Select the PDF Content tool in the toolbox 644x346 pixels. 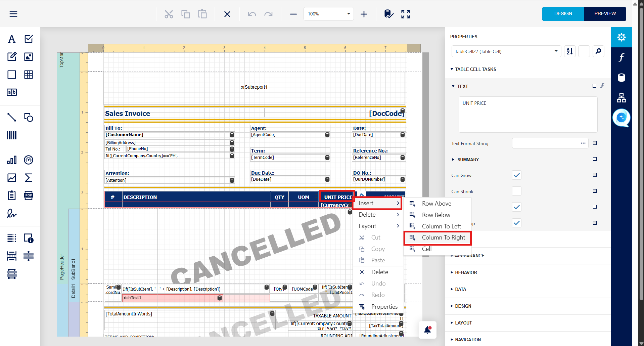click(29, 196)
